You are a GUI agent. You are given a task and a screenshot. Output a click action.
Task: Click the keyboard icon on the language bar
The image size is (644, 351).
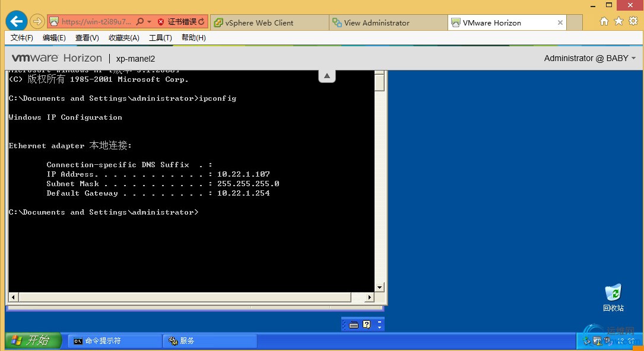click(x=354, y=325)
